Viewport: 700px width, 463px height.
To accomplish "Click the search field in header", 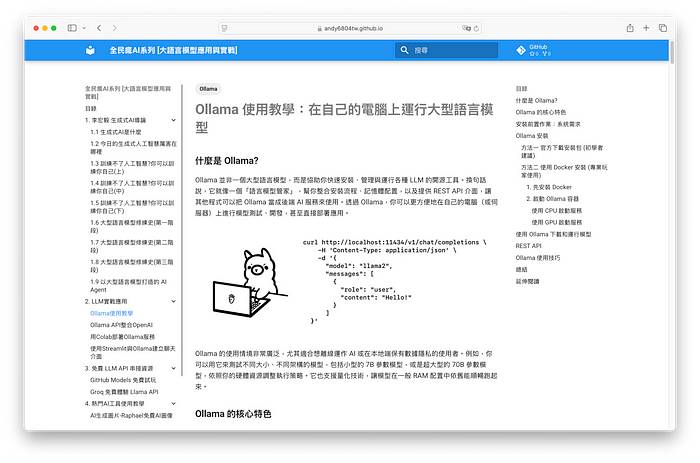I will click(446, 50).
